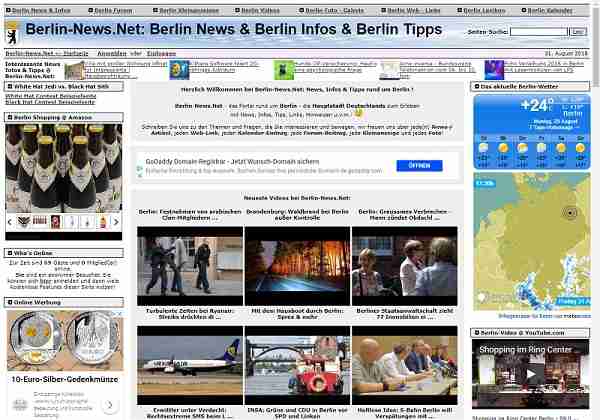Click the 10-Euro-Silber-Gedenkmünze ad headline
This screenshot has height=420, width=600.
(65, 379)
